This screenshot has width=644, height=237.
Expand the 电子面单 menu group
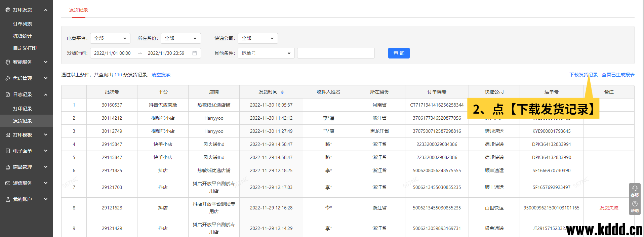coord(46,151)
